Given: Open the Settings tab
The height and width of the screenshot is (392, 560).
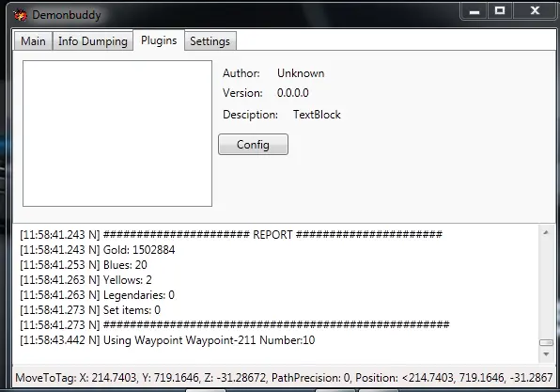Looking at the screenshot, I should point(210,41).
